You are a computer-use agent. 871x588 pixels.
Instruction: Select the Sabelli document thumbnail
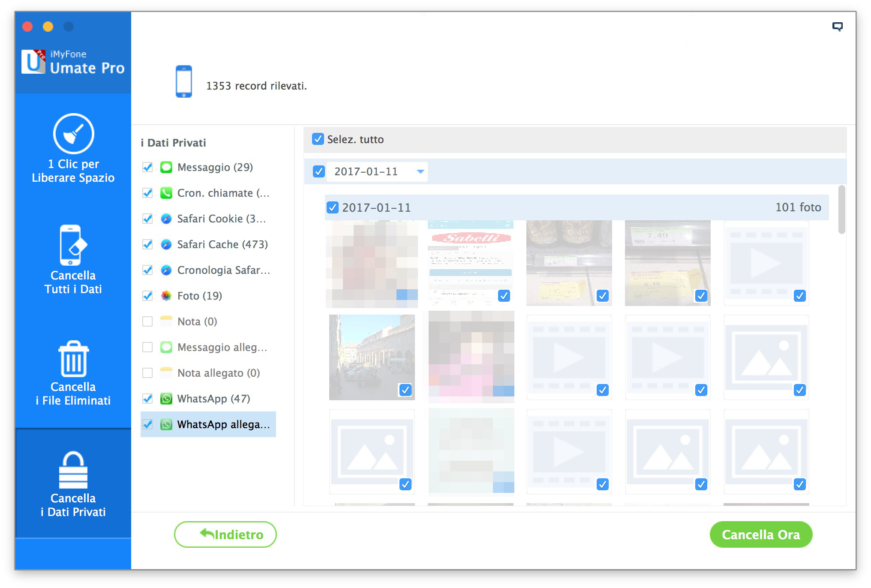pyautogui.click(x=470, y=262)
